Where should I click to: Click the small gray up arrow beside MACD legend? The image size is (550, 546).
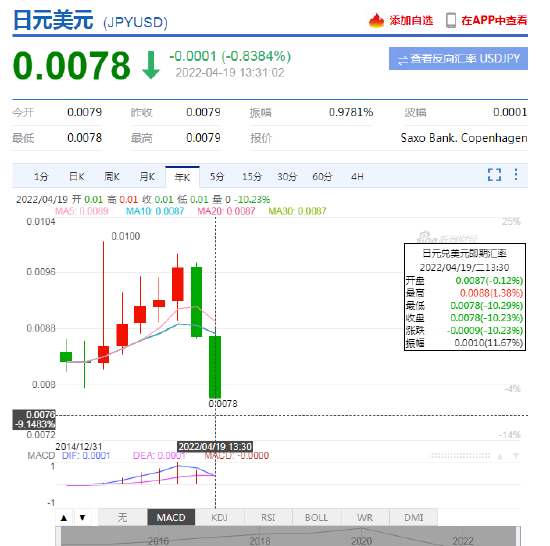500,456
